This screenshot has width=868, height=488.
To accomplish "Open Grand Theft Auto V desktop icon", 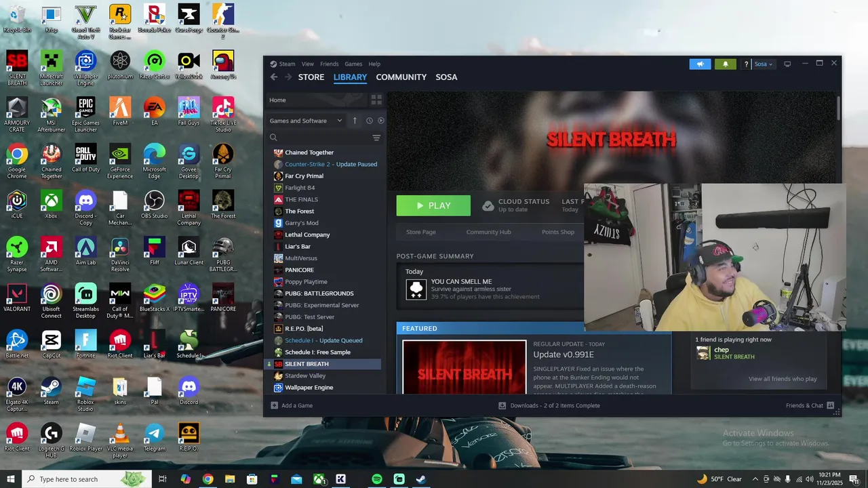I will coord(85,22).
